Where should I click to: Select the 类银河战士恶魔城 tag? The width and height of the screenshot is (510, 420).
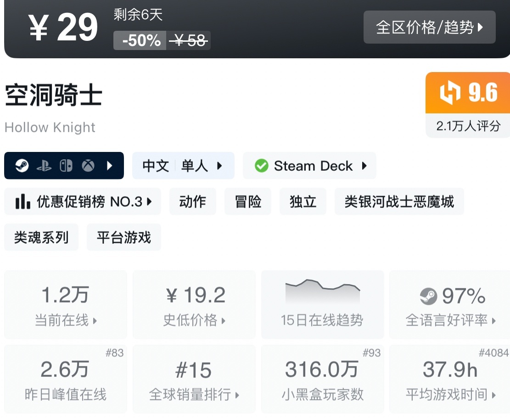pos(399,202)
